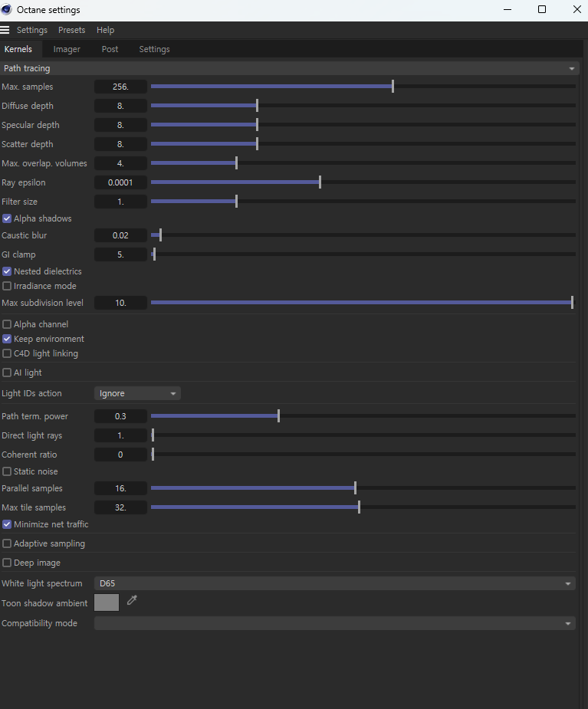The width and height of the screenshot is (588, 709).
Task: Click the Ray epsilon slider handle
Action: click(320, 182)
